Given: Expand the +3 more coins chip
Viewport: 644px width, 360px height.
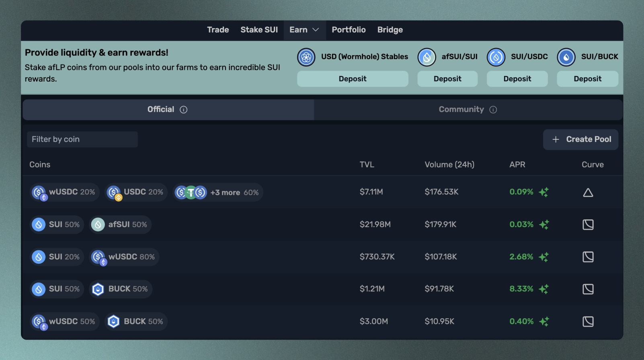Looking at the screenshot, I should 218,192.
